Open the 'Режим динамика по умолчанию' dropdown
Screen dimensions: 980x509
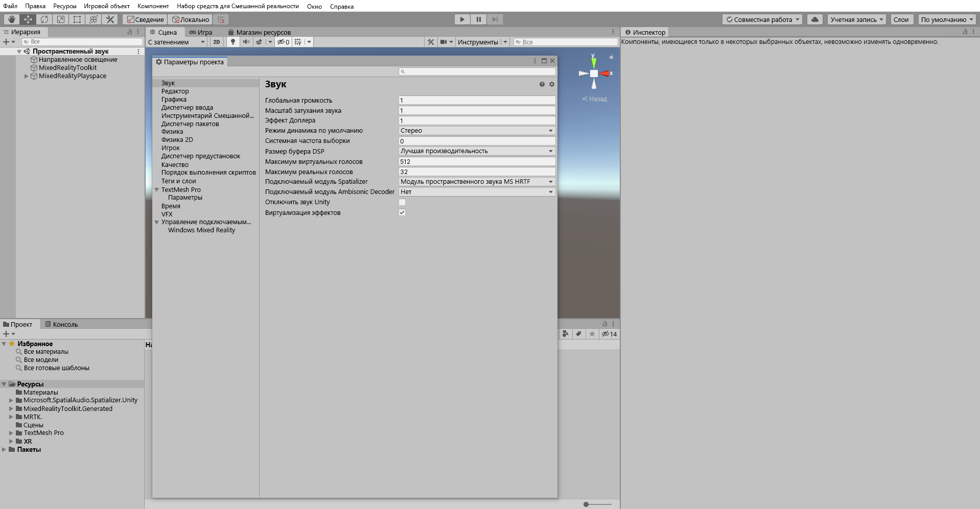coord(477,131)
